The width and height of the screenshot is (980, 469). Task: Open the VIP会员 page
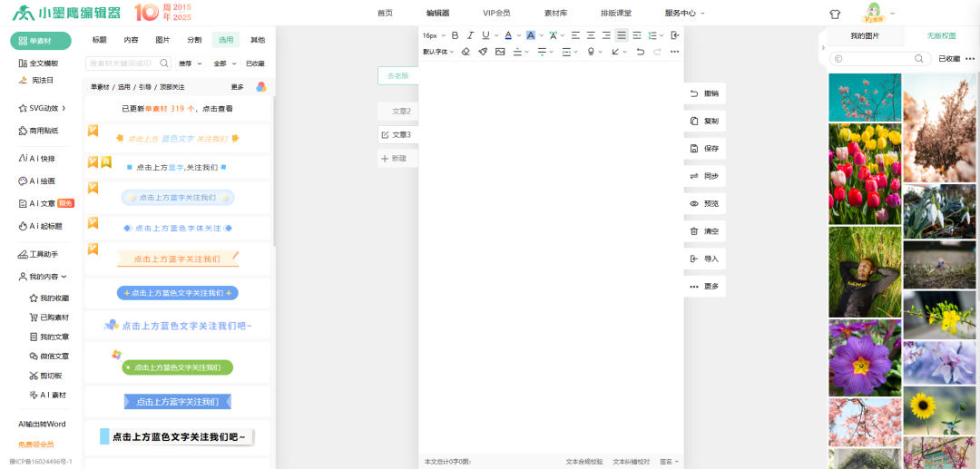coord(496,13)
